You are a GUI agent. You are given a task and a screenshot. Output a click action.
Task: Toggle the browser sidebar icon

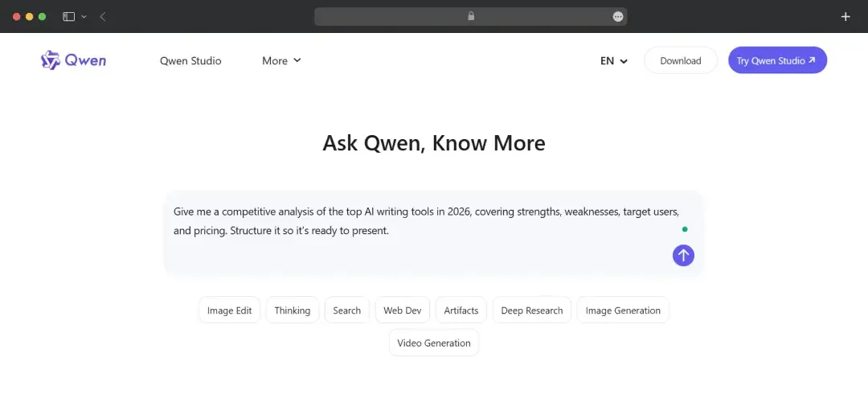(x=68, y=17)
